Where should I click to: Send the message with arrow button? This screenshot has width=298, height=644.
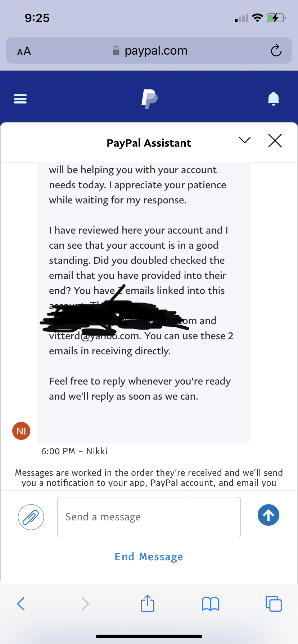pyautogui.click(x=268, y=515)
